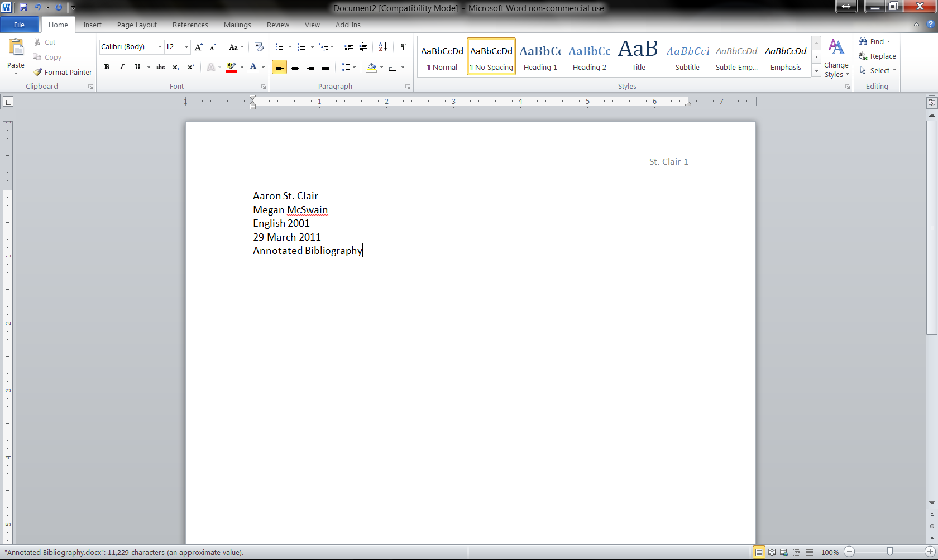Open the font name dropdown Calibri (Body)
Screen dimensions: 938x560
(x=160, y=47)
